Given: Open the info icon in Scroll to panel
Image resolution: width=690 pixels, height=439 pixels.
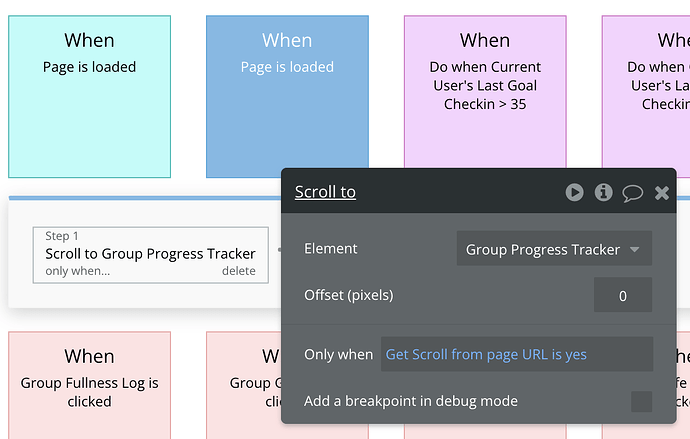Looking at the screenshot, I should [603, 192].
